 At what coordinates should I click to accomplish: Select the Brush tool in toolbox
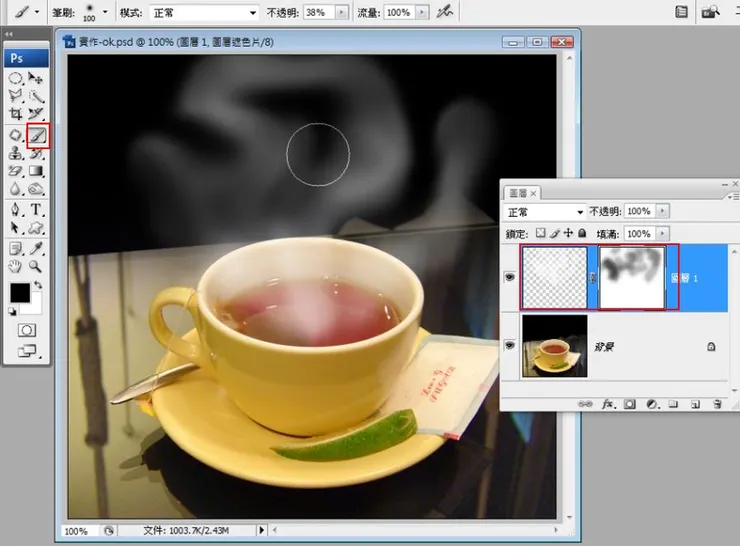[36, 134]
